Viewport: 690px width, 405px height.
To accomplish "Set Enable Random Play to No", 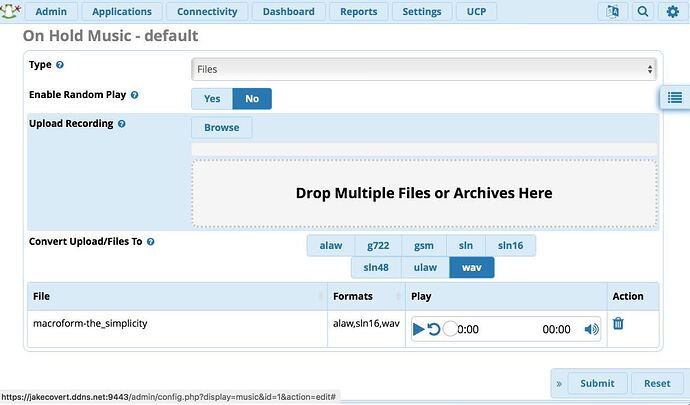I will [x=252, y=99].
